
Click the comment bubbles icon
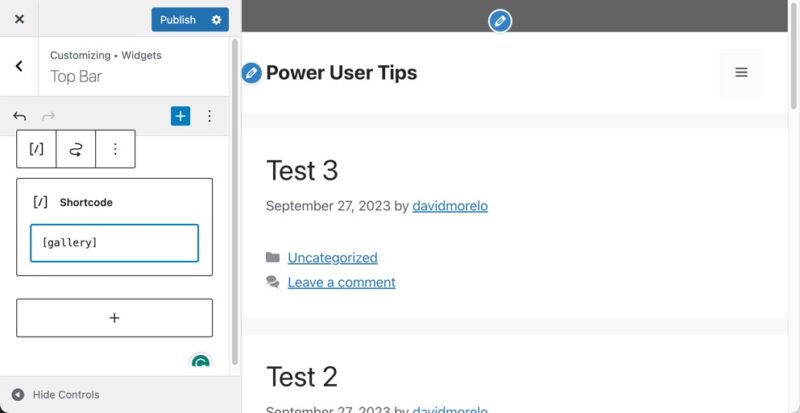click(x=273, y=282)
